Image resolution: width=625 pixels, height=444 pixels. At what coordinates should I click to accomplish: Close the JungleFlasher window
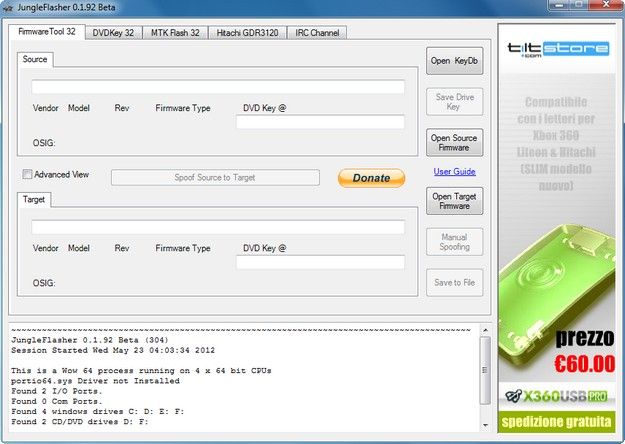(607, 5)
